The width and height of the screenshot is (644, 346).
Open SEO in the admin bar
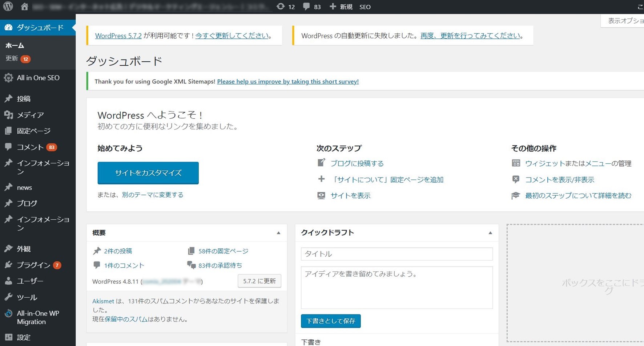[365, 7]
